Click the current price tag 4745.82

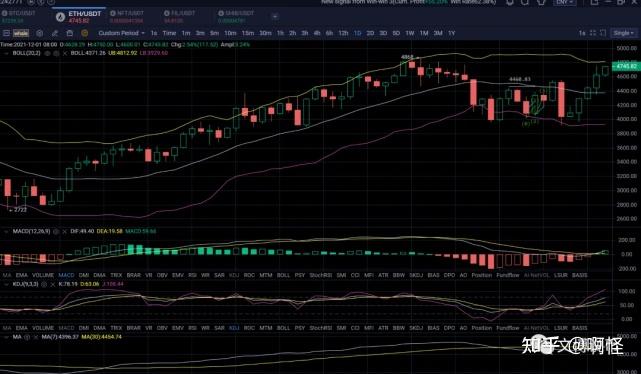click(625, 66)
